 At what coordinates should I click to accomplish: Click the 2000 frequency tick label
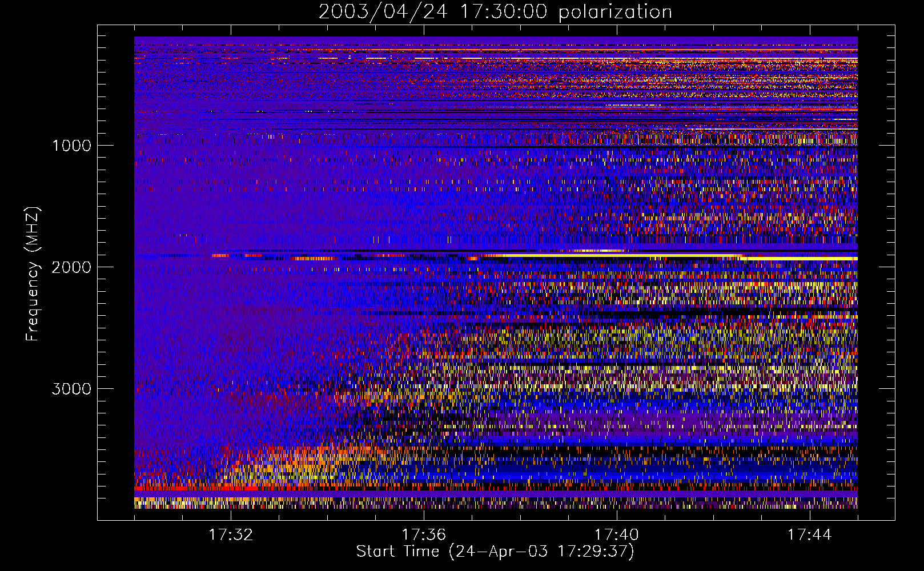coord(71,267)
